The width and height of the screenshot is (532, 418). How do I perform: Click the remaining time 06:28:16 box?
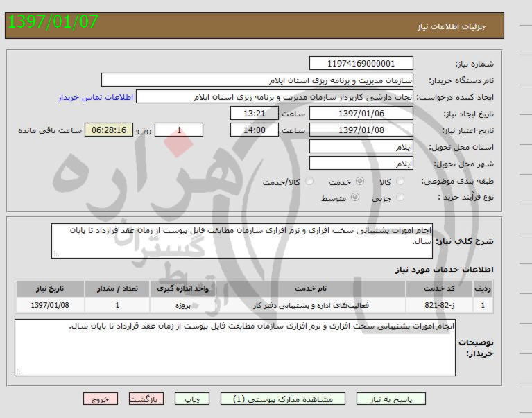108,130
